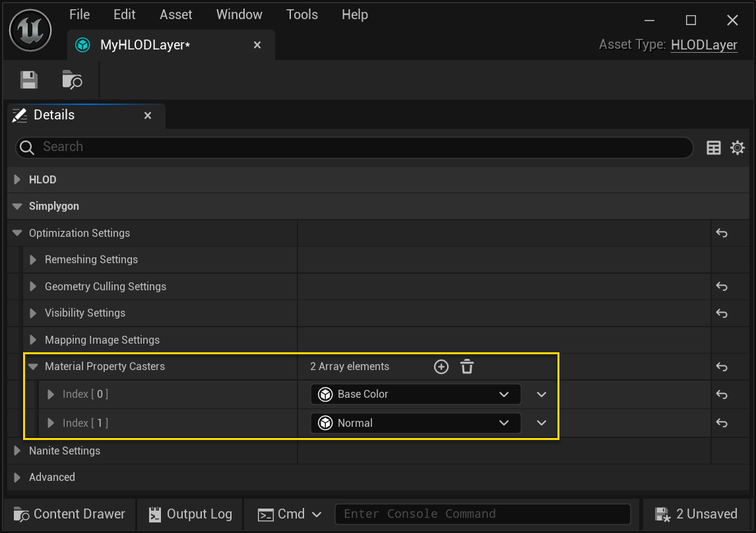Open the Details view settings gear
Image resolution: width=756 pixels, height=533 pixels.
click(738, 148)
